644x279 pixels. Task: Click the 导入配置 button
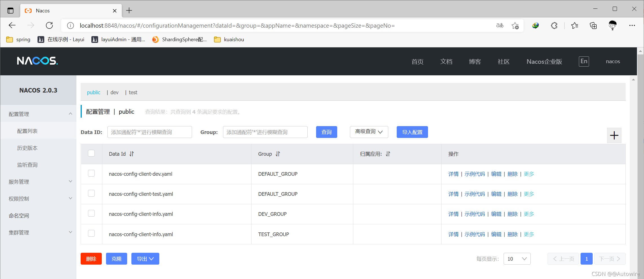click(x=412, y=132)
